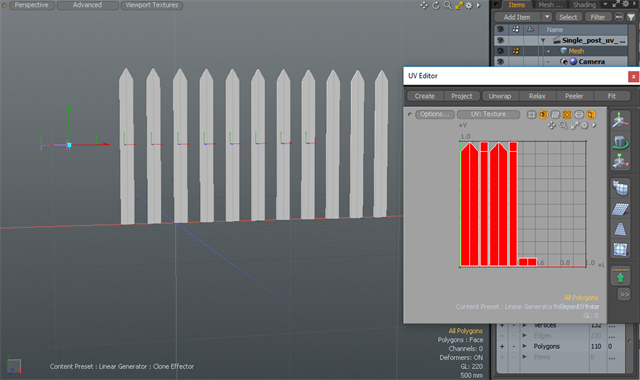This screenshot has height=380, width=640.
Task: Click the 3D viewport rotate icon
Action: tap(436, 5)
